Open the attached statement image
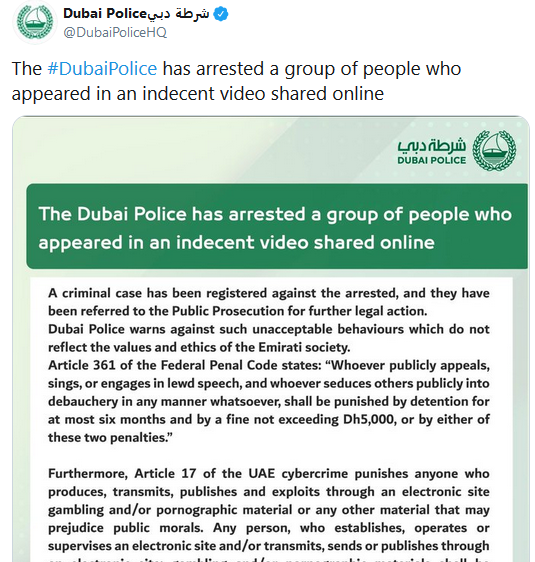Viewport: 535px width, 562px height. point(271,339)
